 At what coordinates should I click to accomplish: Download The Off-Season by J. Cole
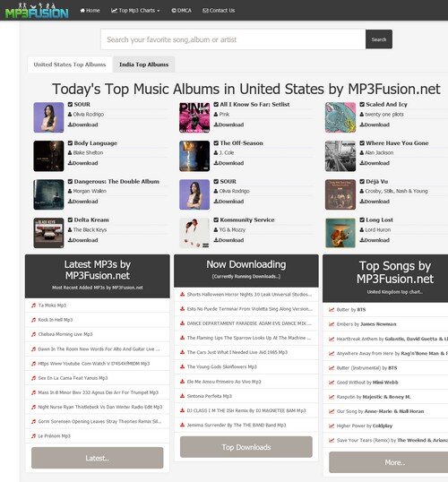(228, 163)
